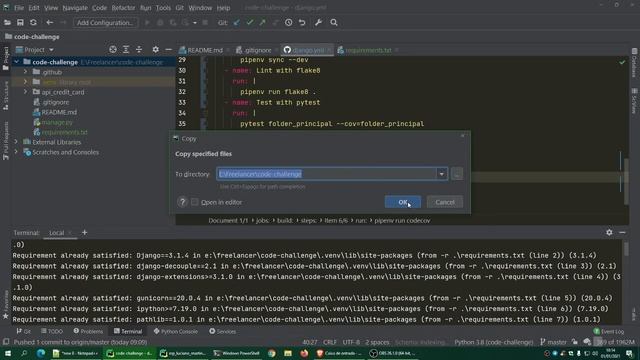640x360 pixels.
Task: Open Windows PowerShell from taskbar
Action: tap(237, 353)
